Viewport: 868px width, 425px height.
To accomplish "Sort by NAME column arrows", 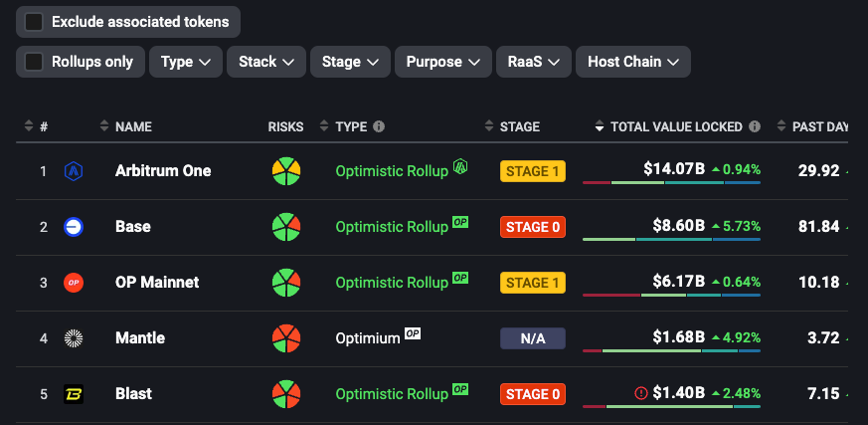I will [104, 126].
